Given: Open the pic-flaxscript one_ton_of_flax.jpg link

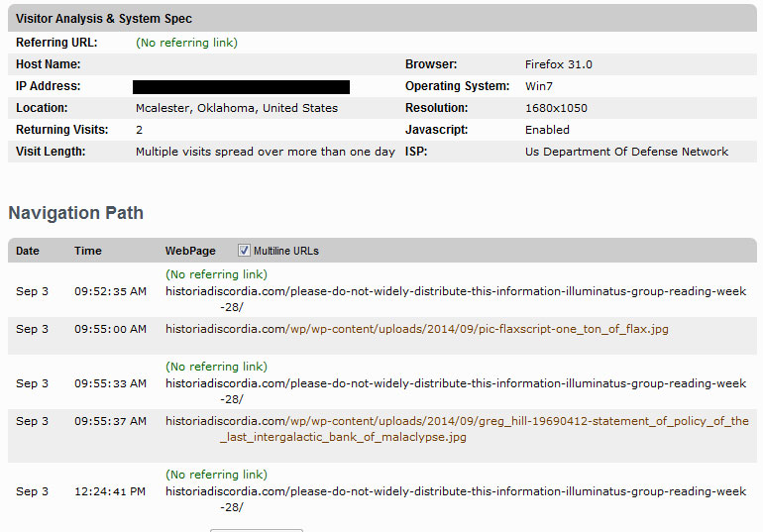Looking at the screenshot, I should pos(417,329).
